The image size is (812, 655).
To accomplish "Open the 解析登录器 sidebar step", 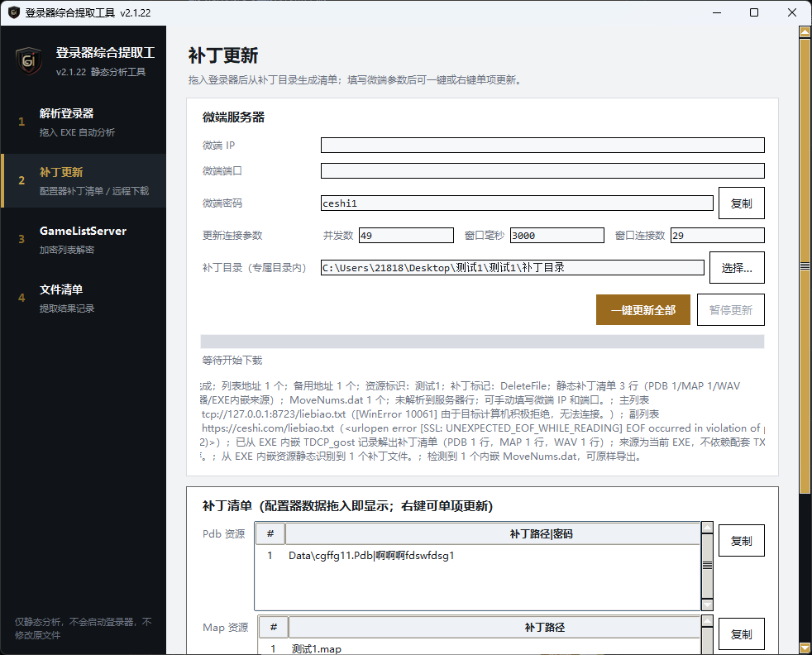I will click(84, 122).
